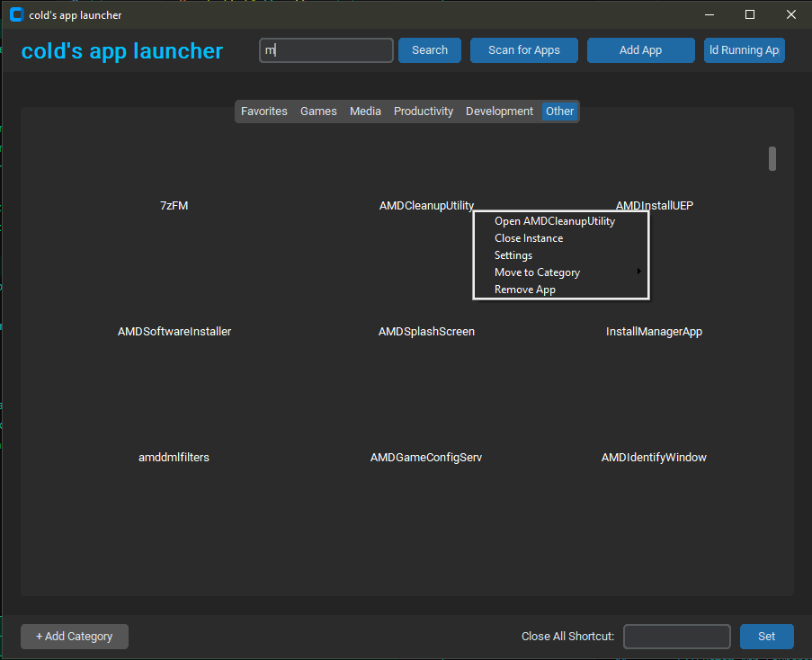Click the AMDSoftwareInstaller app entry

pyautogui.click(x=174, y=331)
